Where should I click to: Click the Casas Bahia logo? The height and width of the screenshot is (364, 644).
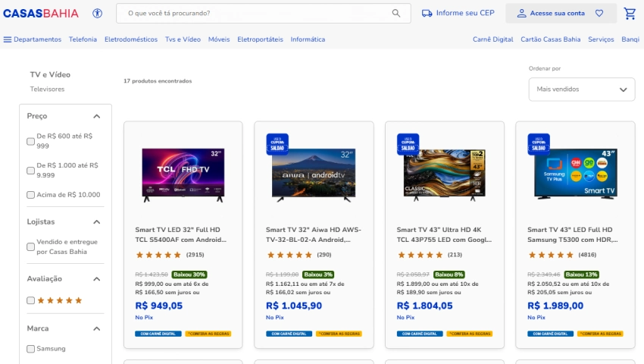click(41, 13)
